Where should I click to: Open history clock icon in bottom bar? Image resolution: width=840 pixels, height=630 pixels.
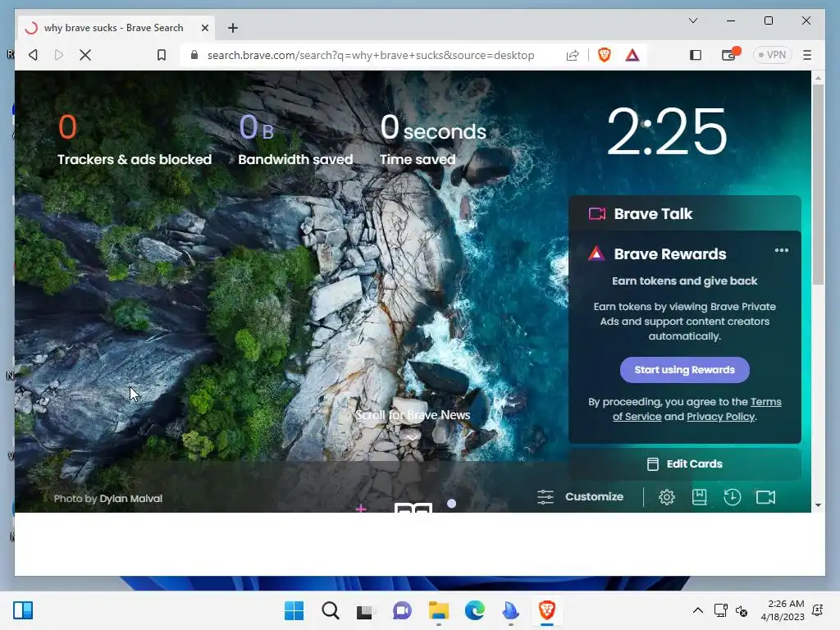(x=733, y=497)
